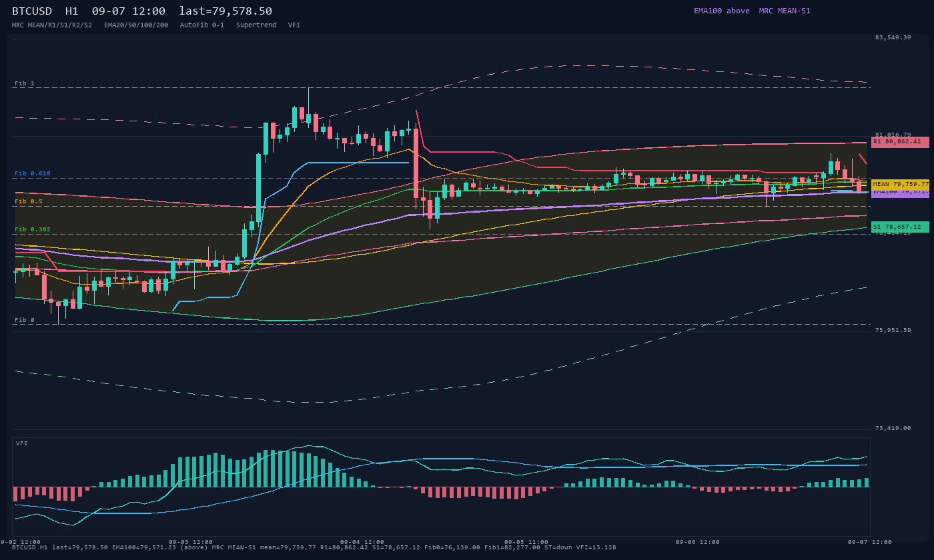This screenshot has height=560, width=934.
Task: Select the 09-03 12:00 time axis label
Action: pos(191,542)
